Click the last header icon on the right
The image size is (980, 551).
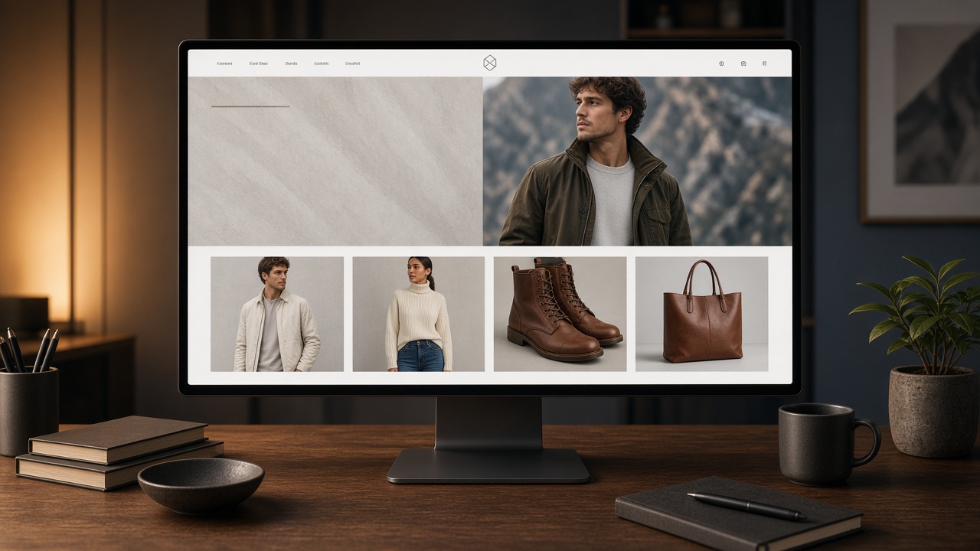tap(764, 64)
